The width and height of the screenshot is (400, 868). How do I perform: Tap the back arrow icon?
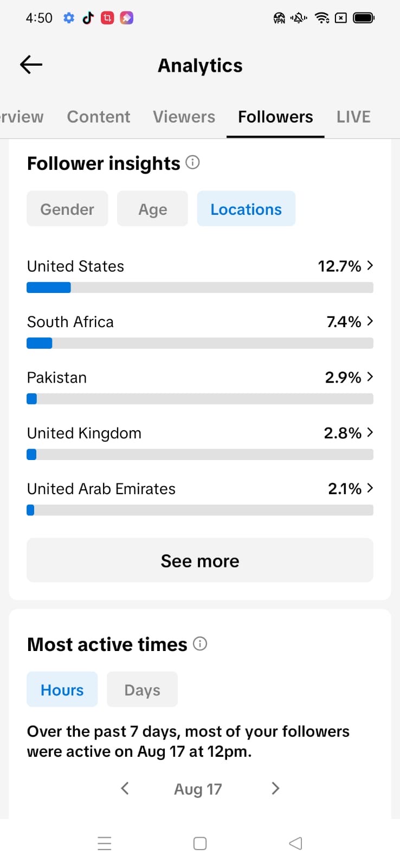click(x=31, y=65)
